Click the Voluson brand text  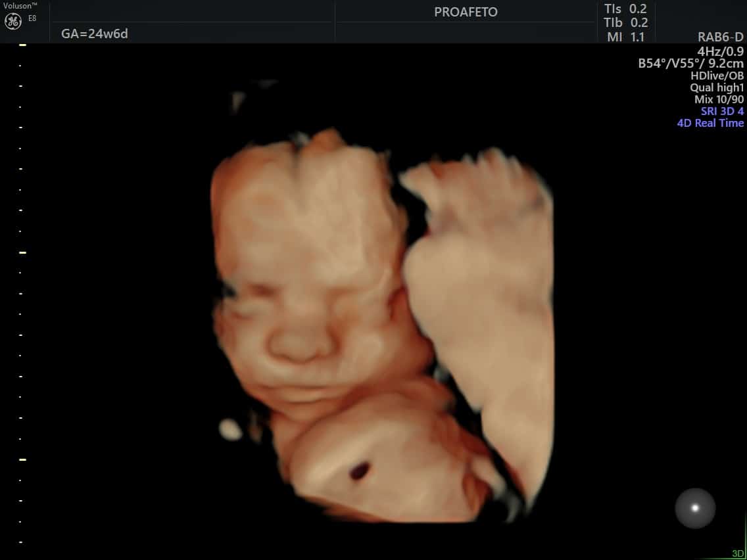point(20,5)
